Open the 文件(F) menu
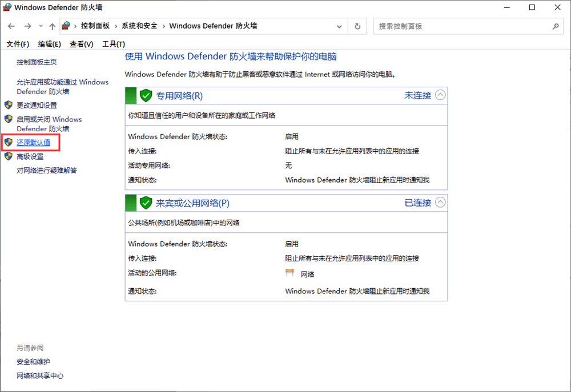571x392 pixels. 18,43
